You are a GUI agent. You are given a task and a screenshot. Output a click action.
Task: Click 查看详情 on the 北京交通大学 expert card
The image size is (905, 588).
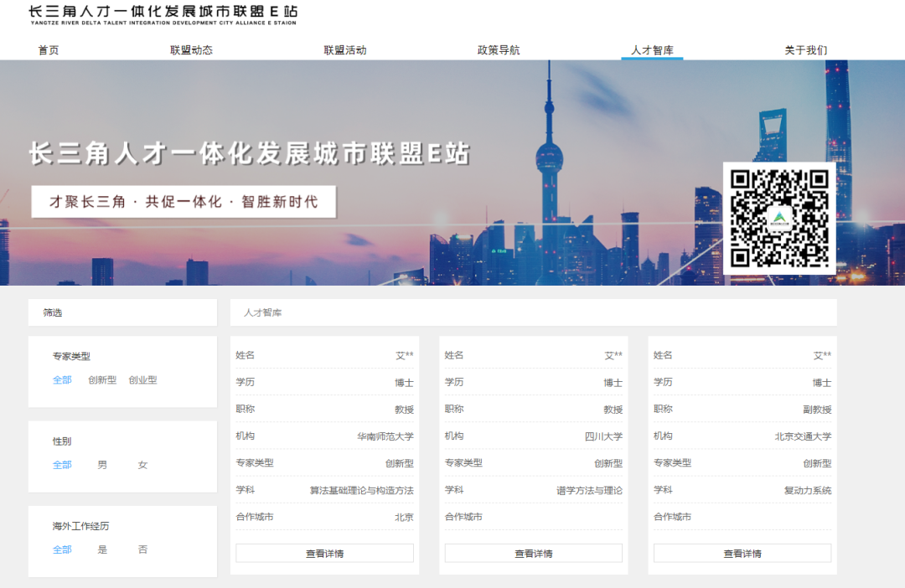pos(742,553)
